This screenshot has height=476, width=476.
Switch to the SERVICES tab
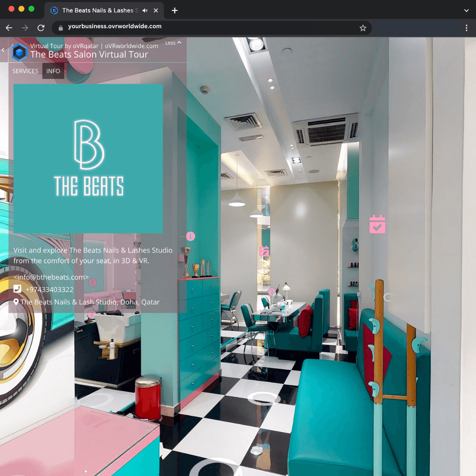click(x=25, y=71)
